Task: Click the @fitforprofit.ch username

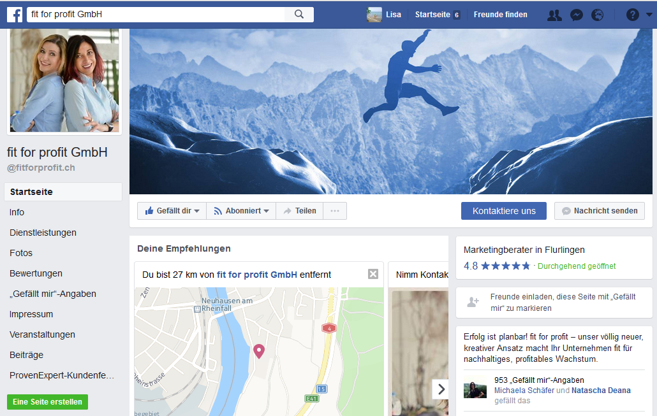Action: coord(41,168)
